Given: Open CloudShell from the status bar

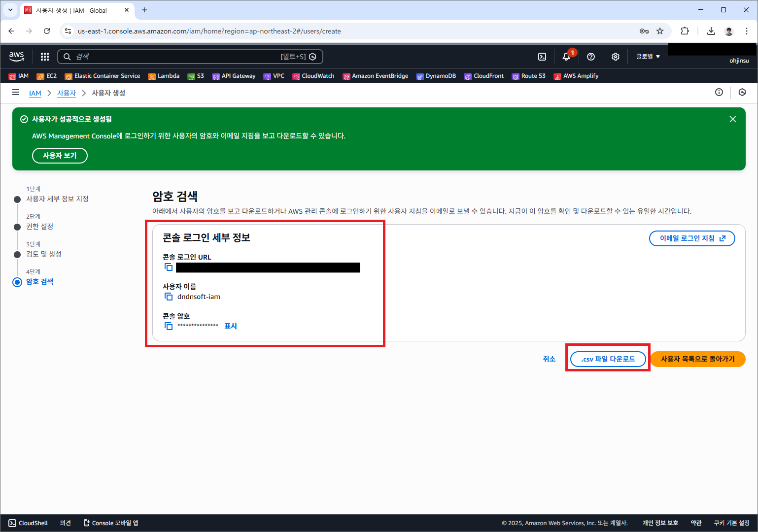Looking at the screenshot, I should 28,523.
